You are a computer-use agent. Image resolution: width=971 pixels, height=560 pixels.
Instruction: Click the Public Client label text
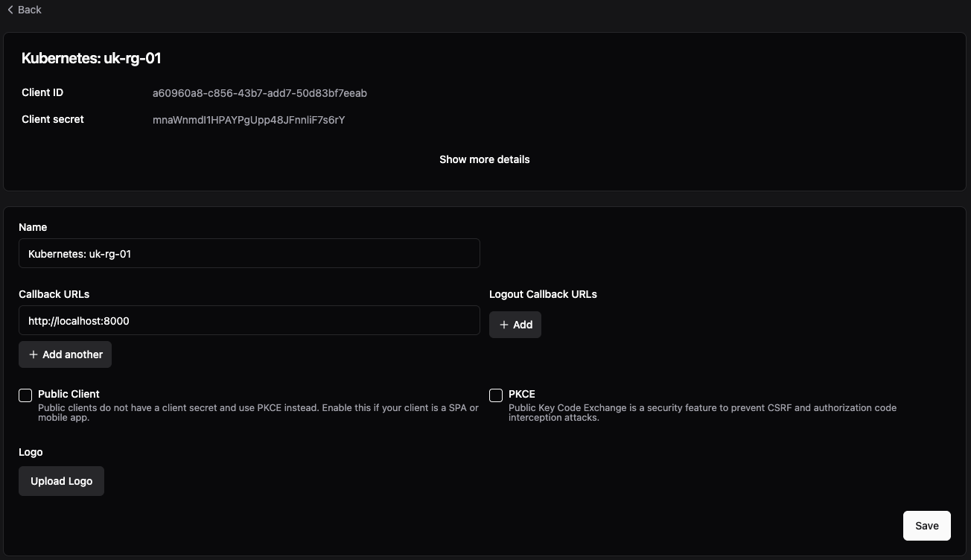[69, 394]
